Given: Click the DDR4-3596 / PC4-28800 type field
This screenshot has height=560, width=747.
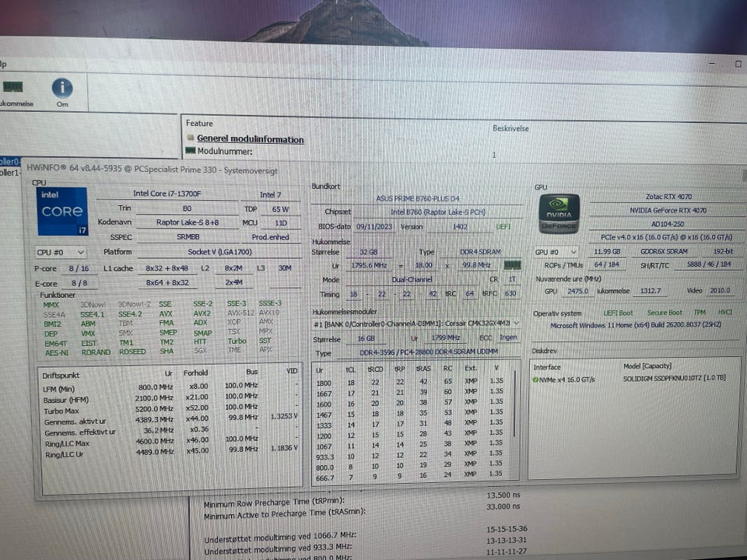Looking at the screenshot, I should coord(428,352).
